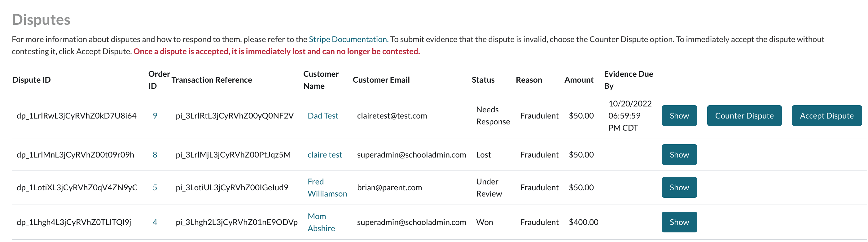Show the Under Review dispute details
The height and width of the screenshot is (242, 868).
(679, 188)
